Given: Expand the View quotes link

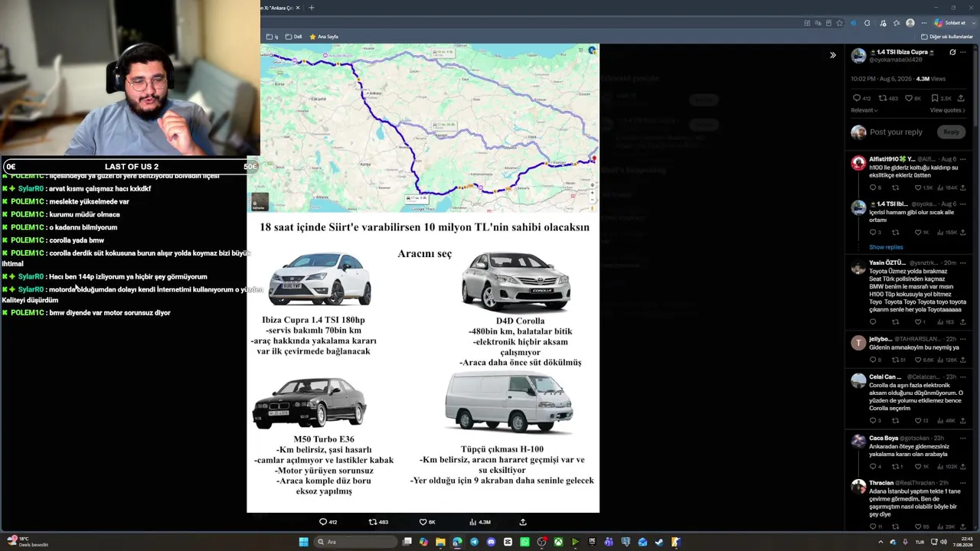Looking at the screenshot, I should tap(948, 110).
